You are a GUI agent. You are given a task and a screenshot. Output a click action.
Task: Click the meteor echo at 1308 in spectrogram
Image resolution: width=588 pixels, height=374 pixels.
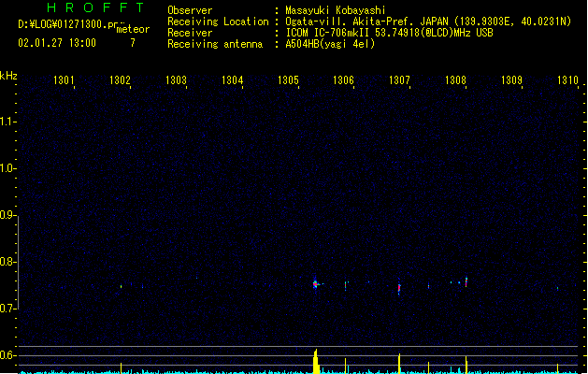[x=466, y=281]
